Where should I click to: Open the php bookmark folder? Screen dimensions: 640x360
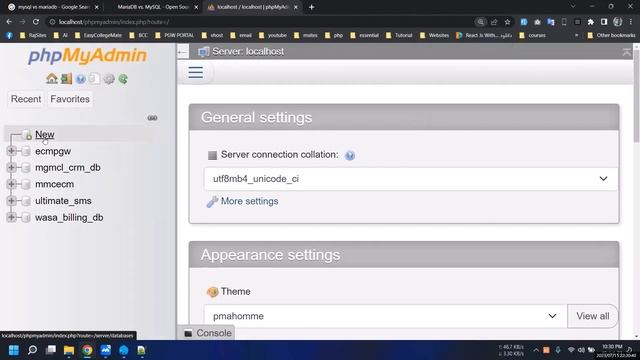click(x=334, y=36)
